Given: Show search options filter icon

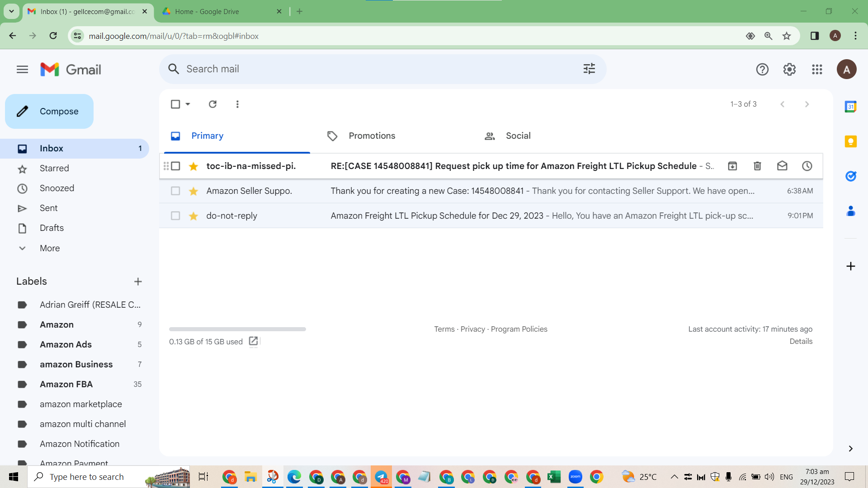Looking at the screenshot, I should 589,69.
